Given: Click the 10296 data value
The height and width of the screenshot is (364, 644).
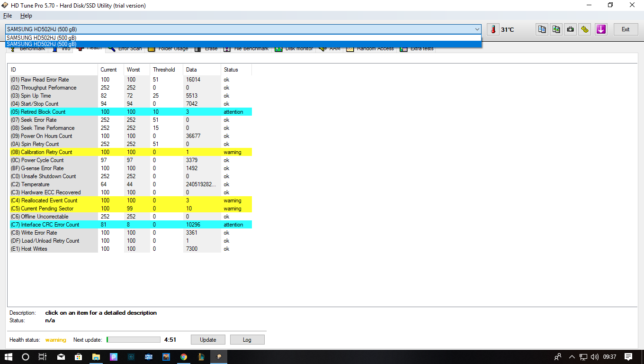Looking at the screenshot, I should (x=193, y=225).
